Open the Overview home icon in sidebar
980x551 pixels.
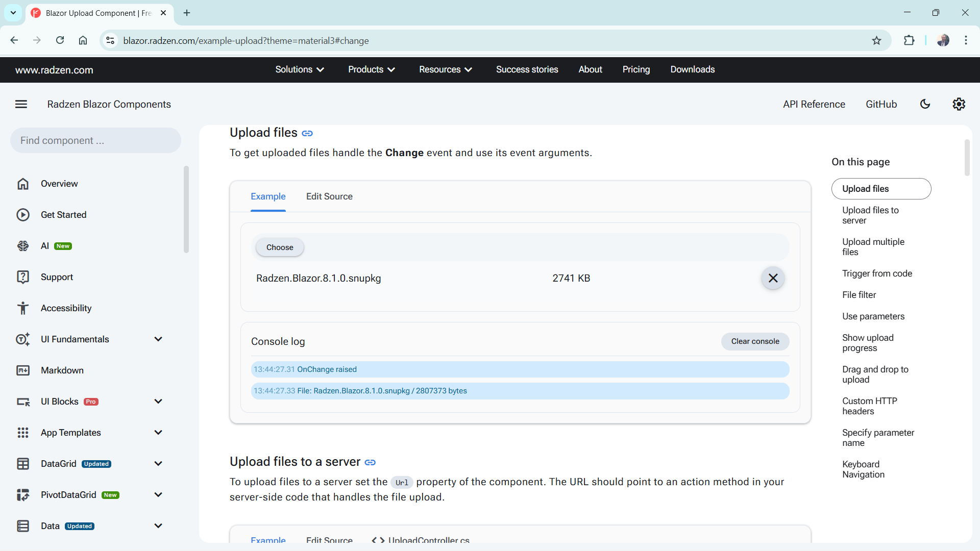pyautogui.click(x=23, y=184)
